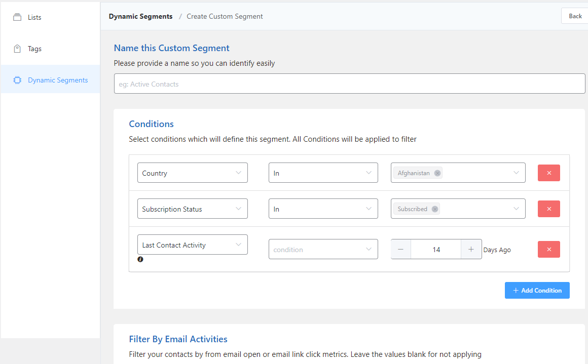
Task: Click the Dynamic Segments chip icon
Action: 17,80
